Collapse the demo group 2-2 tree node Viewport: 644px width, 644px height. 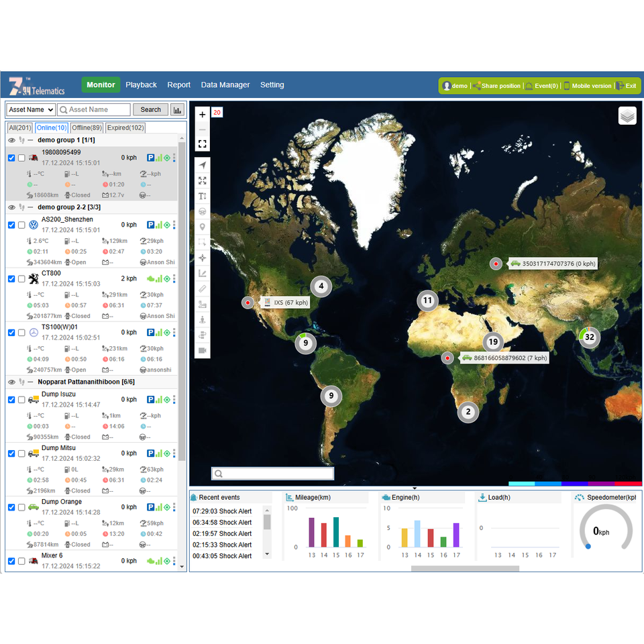click(30, 207)
